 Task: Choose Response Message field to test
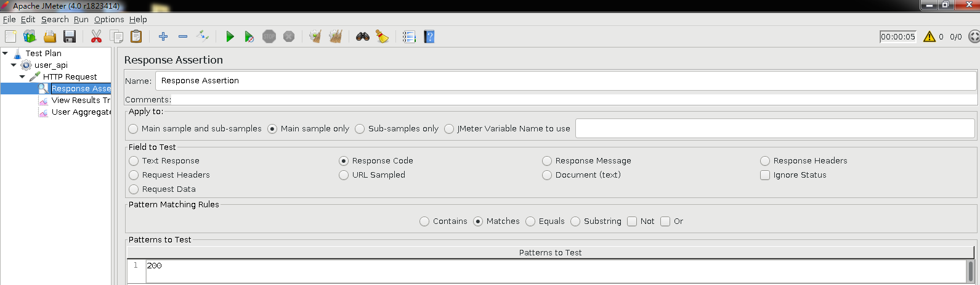(x=586, y=161)
